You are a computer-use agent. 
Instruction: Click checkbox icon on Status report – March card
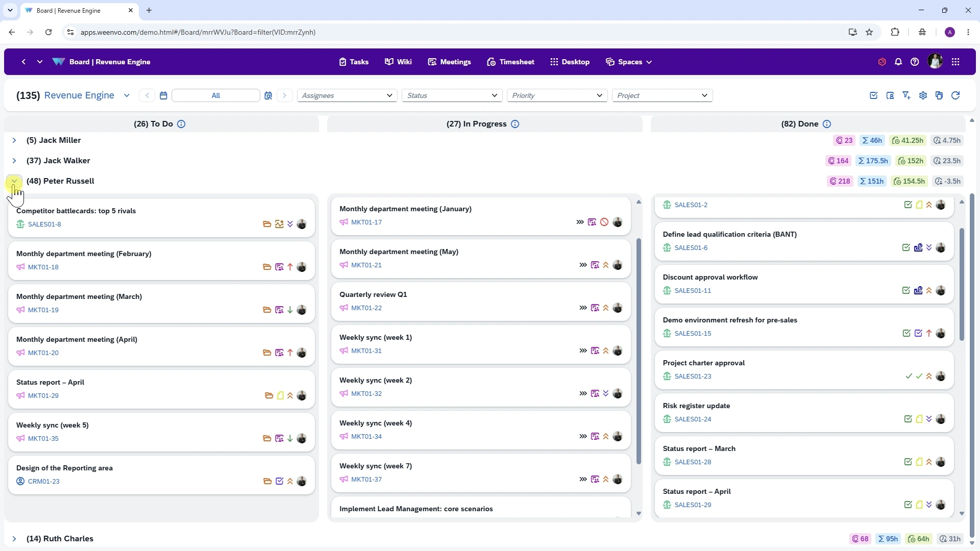point(908,462)
